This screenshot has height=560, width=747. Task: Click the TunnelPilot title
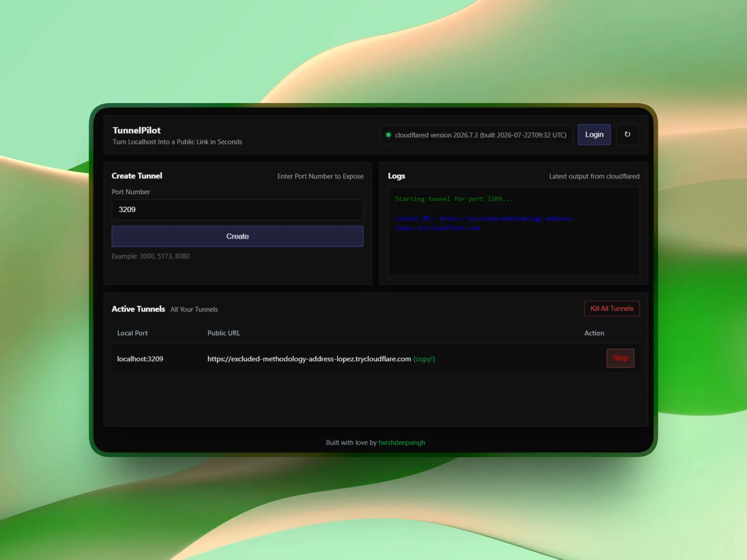pos(136,130)
